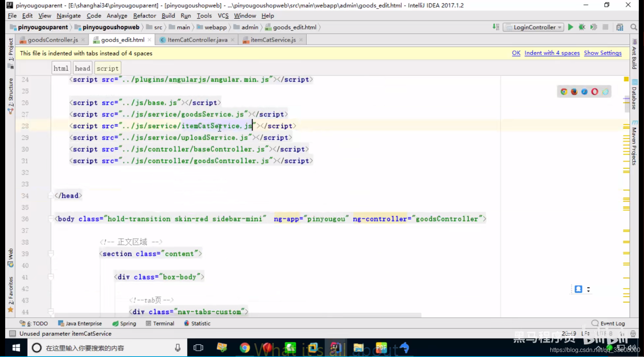Close the itemCatService.js tab
The image size is (644, 357).
click(301, 40)
